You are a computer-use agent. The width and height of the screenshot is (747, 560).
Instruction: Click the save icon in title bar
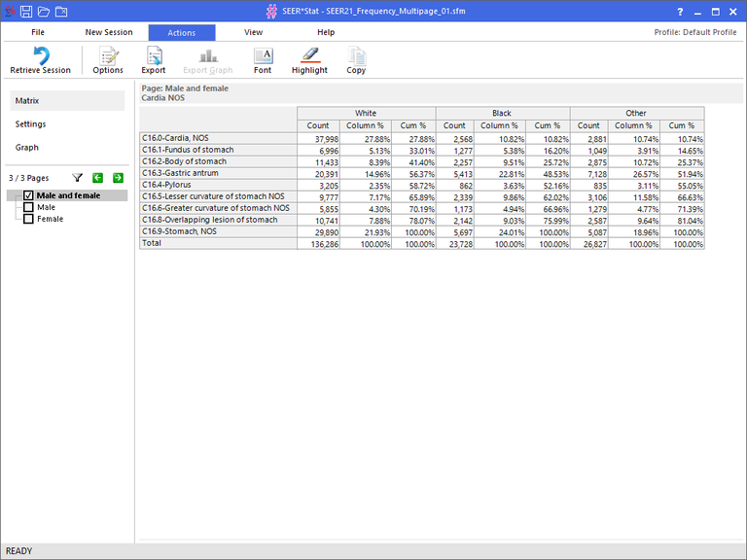26,12
